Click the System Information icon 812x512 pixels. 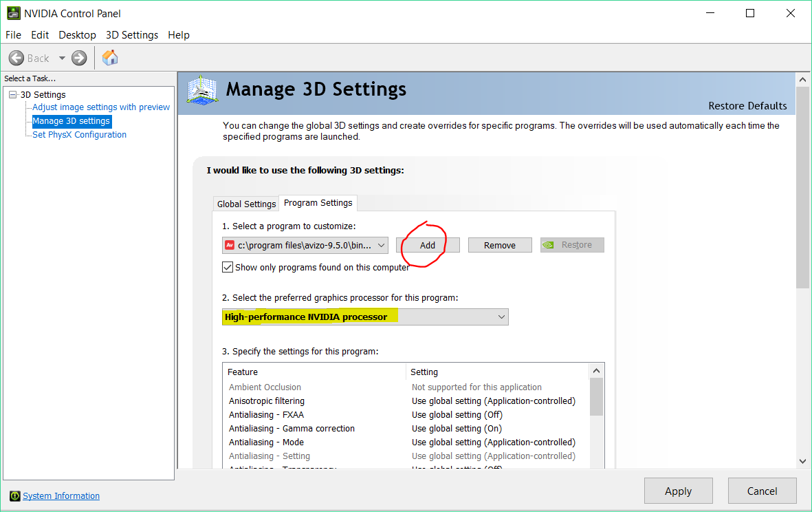[x=15, y=496]
